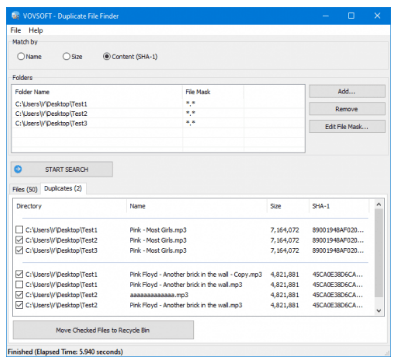The height and width of the screenshot is (362, 399).
Task: Select the Test3 folder row in Folders list
Action: (158, 123)
